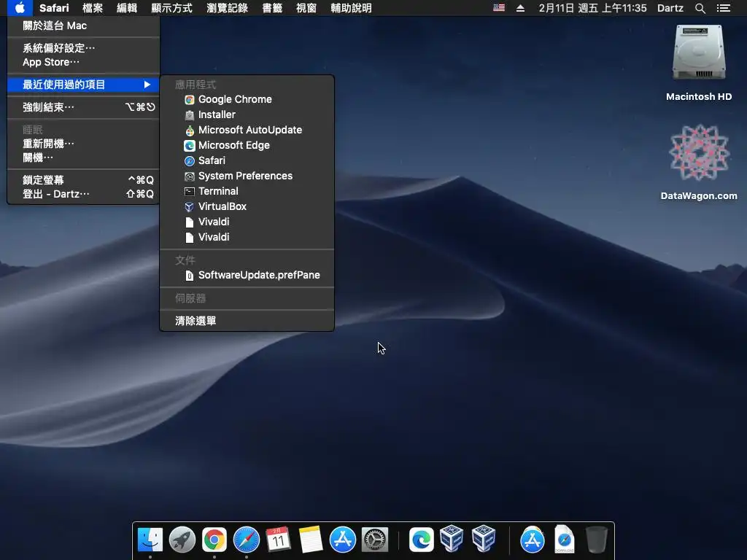Image resolution: width=747 pixels, height=560 pixels.
Task: Open Notes app in the Dock
Action: pyautogui.click(x=310, y=540)
